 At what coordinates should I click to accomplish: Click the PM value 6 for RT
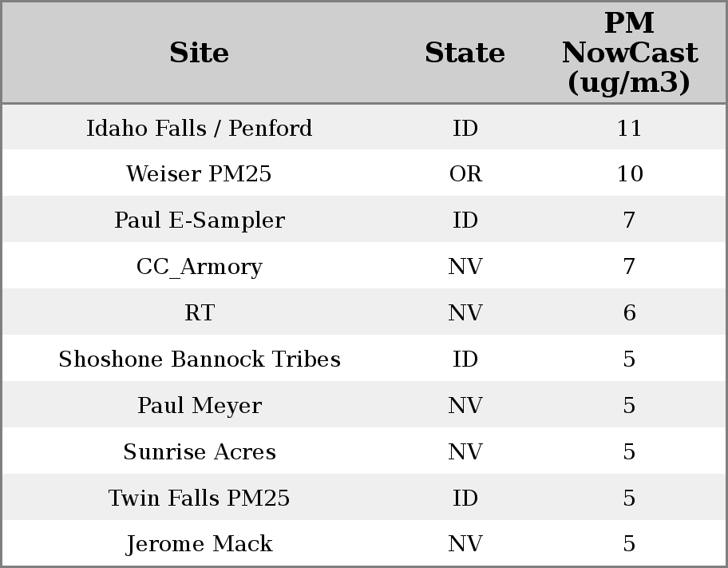[x=629, y=313]
